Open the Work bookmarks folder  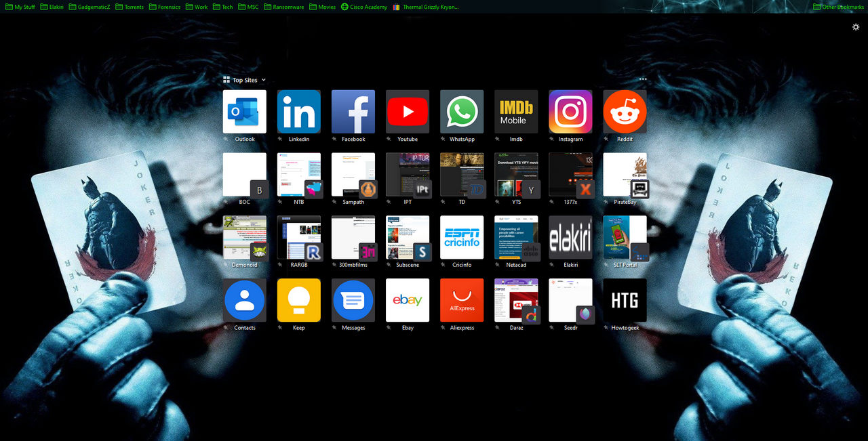tap(196, 7)
